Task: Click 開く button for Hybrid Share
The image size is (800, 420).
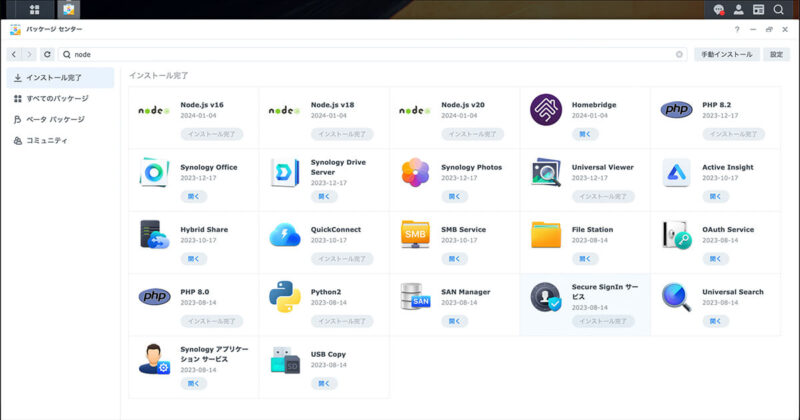Action: pos(193,259)
